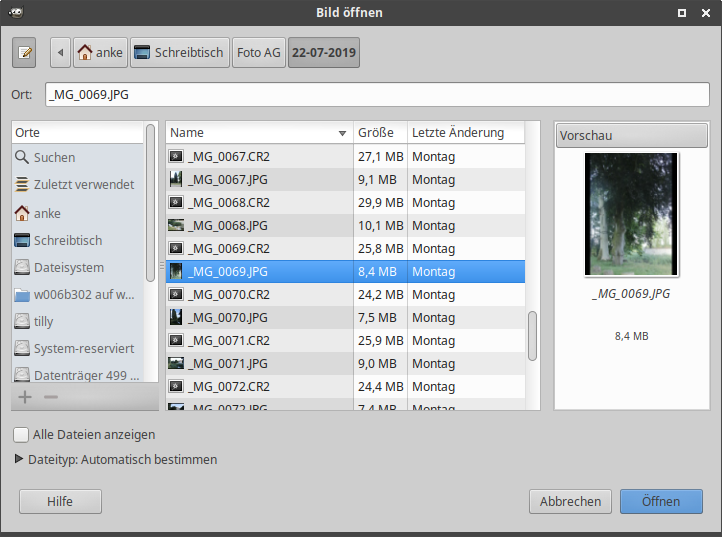Screen dimensions: 722x537
Task: Click Abbrechen to cancel
Action: point(570,501)
